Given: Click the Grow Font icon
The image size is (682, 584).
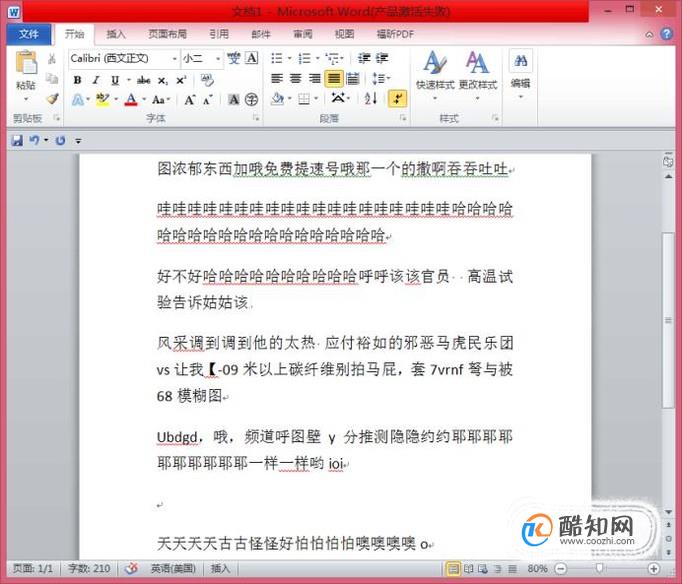Looking at the screenshot, I should tap(189, 100).
